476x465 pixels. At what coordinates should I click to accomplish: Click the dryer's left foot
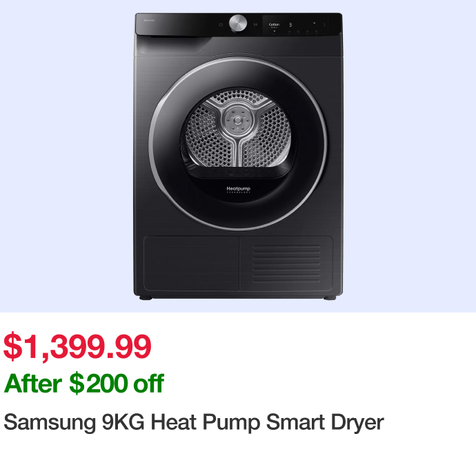click(146, 298)
